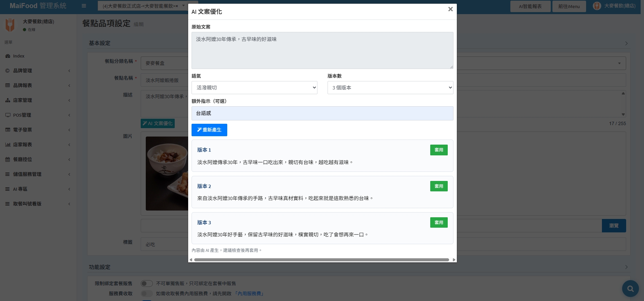Image resolution: width=644 pixels, height=301 pixels.
Task: Apply 版本 3 with its 套用 button
Action: 439,222
